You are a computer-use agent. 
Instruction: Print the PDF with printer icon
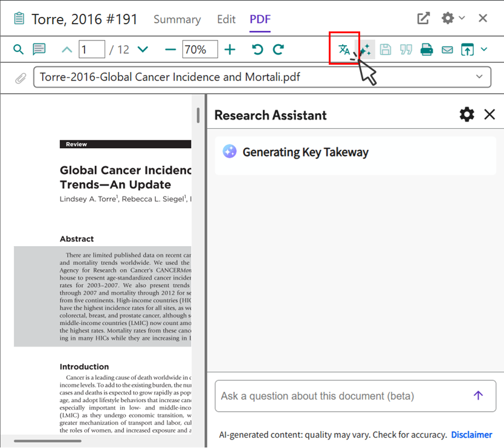[427, 50]
